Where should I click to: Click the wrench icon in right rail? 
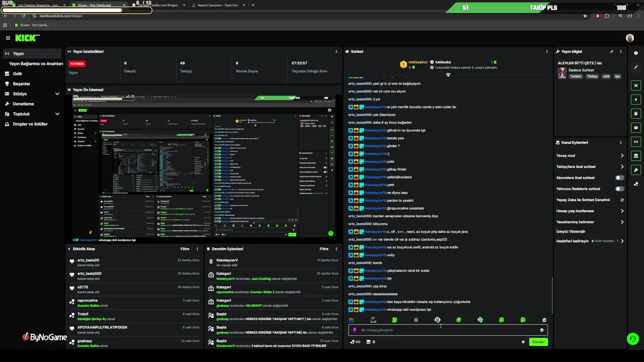click(636, 170)
